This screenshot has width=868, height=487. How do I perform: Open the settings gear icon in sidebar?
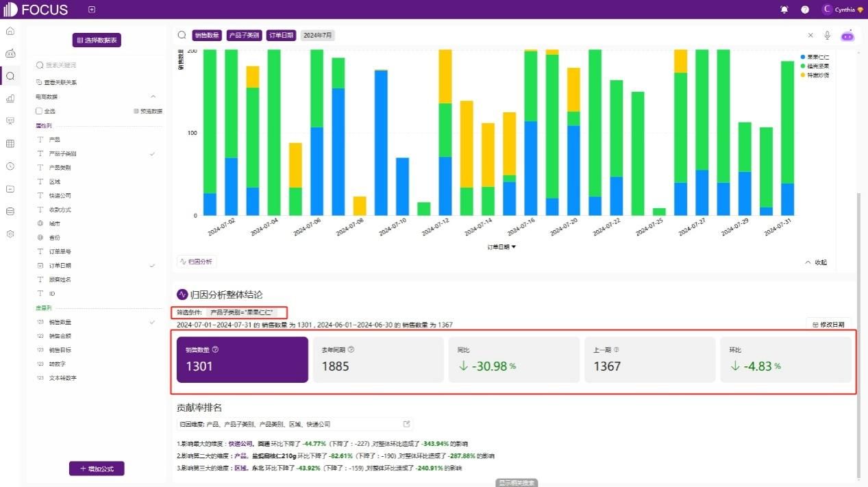(x=10, y=234)
